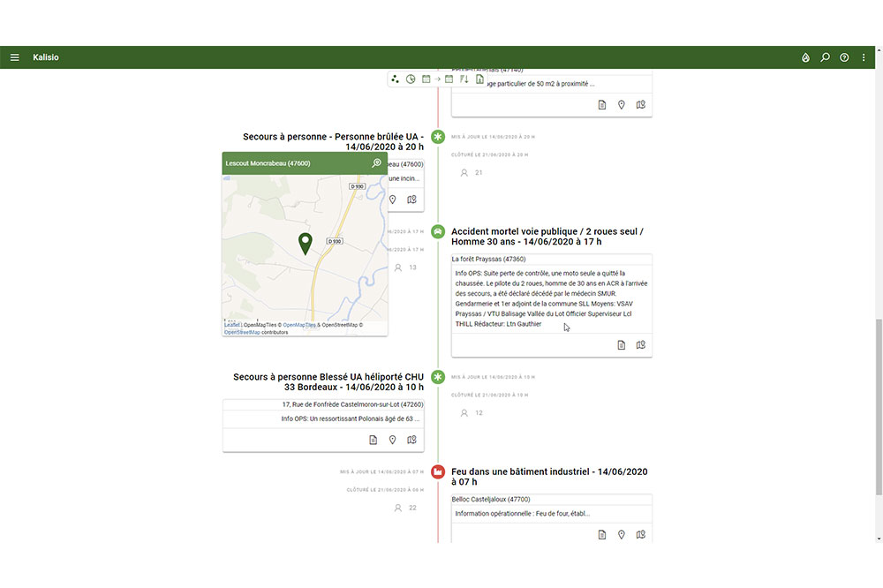Show Castelmoron-sur-Lot event on map
The height and width of the screenshot is (588, 883).
coord(411,440)
